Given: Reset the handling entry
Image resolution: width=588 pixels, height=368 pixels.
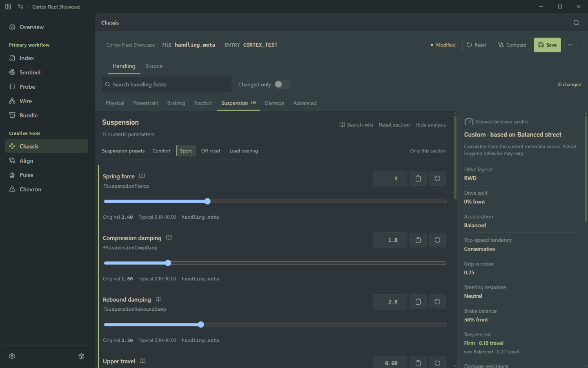Looking at the screenshot, I should (x=477, y=45).
